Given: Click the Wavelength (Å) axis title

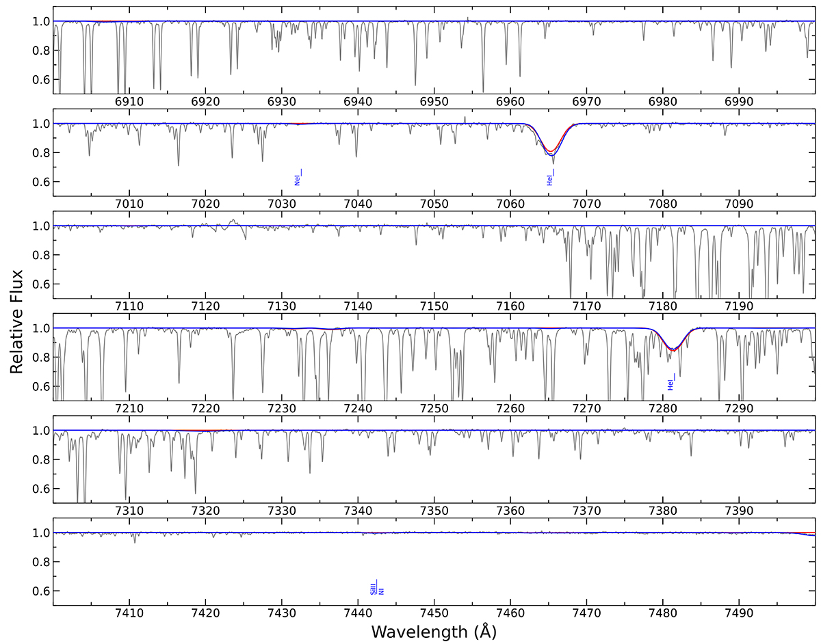Looking at the screenshot, I should tap(433, 632).
